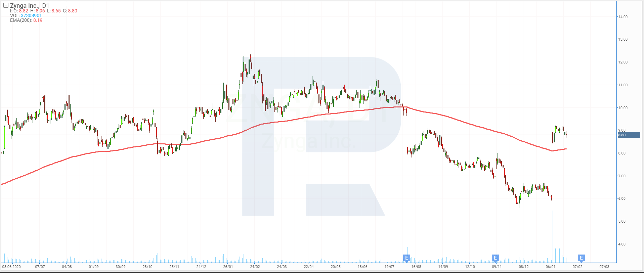Click the 20/05 date label
Viewport: 644px width, 273px height.
click(336, 267)
